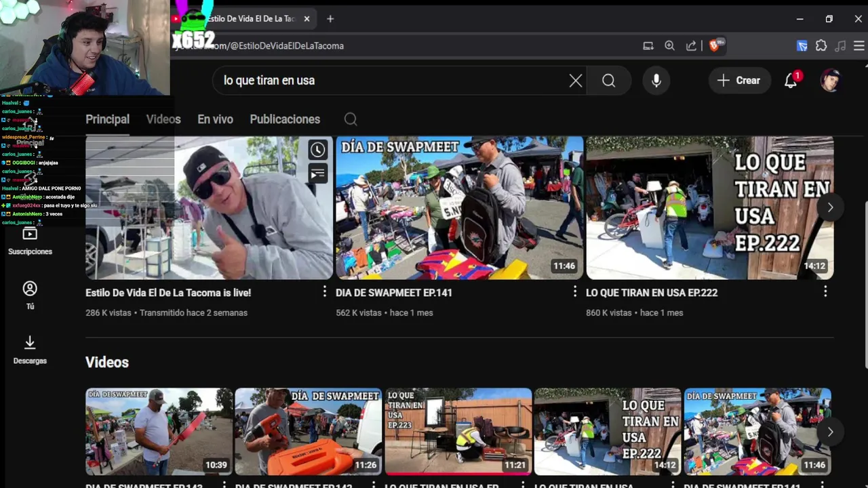Add live video to queue icon
The height and width of the screenshot is (488, 868).
318,174
